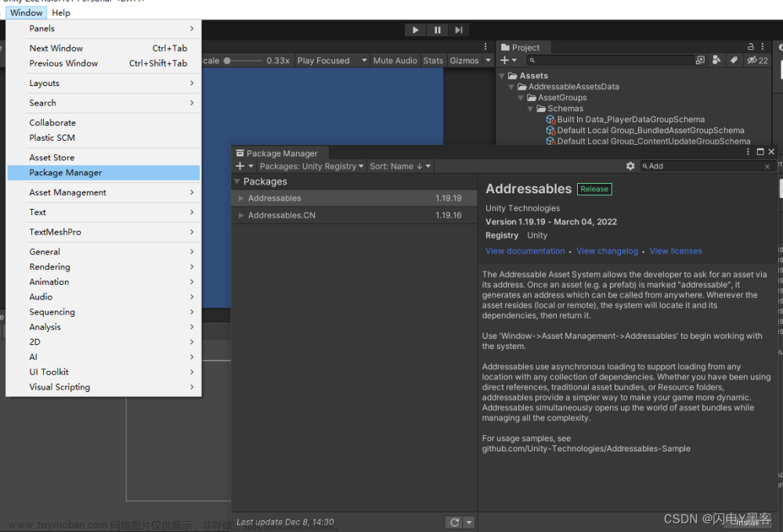Expand the Addressables package versions
Image resolution: width=783 pixels, height=532 pixels.
[x=241, y=198]
